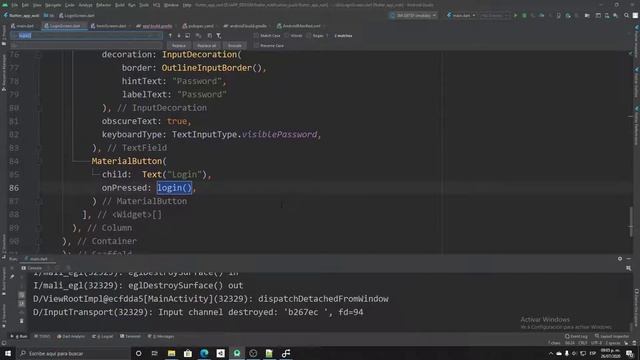Click the Exclude button

[235, 45]
